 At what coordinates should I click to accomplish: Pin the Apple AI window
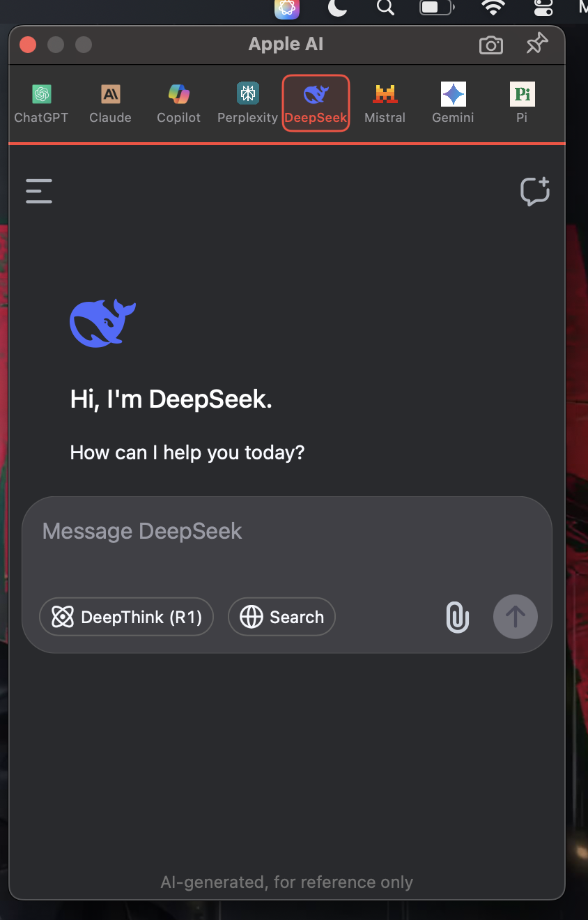(x=536, y=45)
